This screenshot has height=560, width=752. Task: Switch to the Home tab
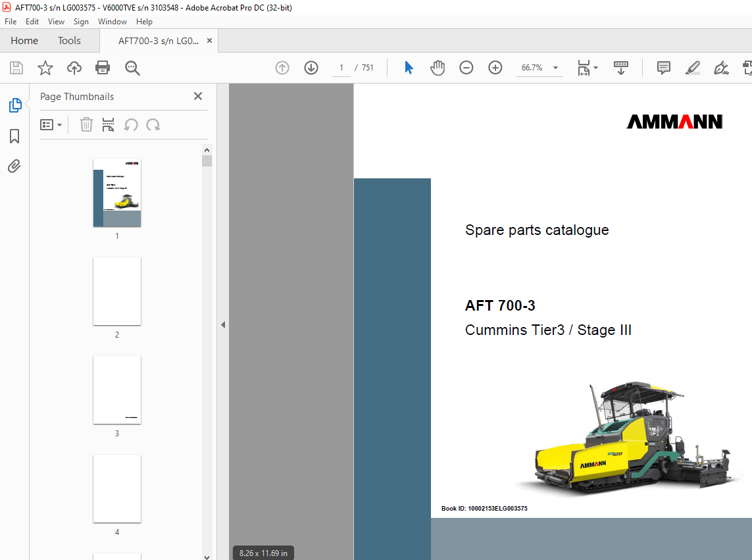24,41
